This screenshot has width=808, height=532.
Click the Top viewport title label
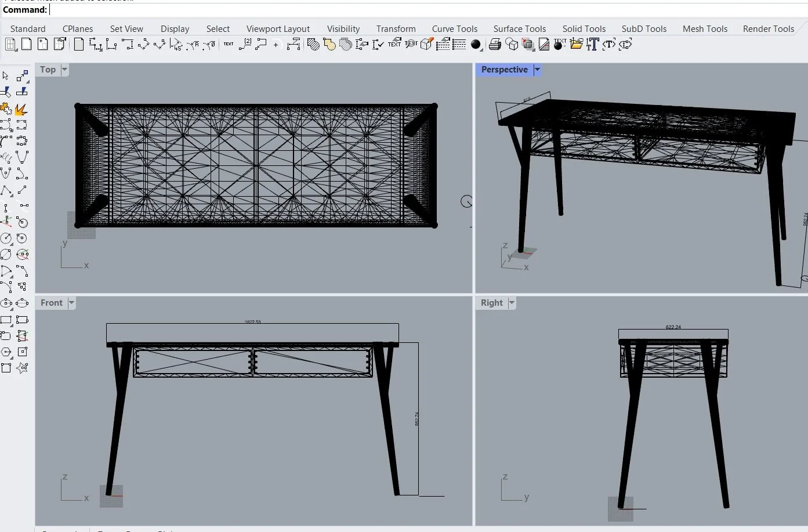point(48,70)
